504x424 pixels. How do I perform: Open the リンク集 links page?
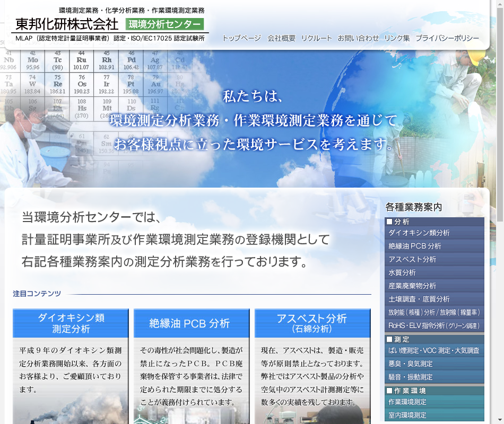tap(397, 38)
